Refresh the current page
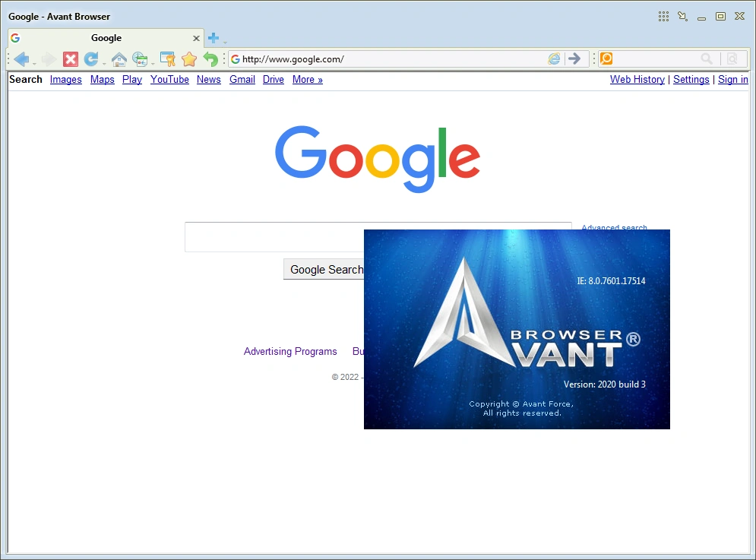756x560 pixels. 92,59
